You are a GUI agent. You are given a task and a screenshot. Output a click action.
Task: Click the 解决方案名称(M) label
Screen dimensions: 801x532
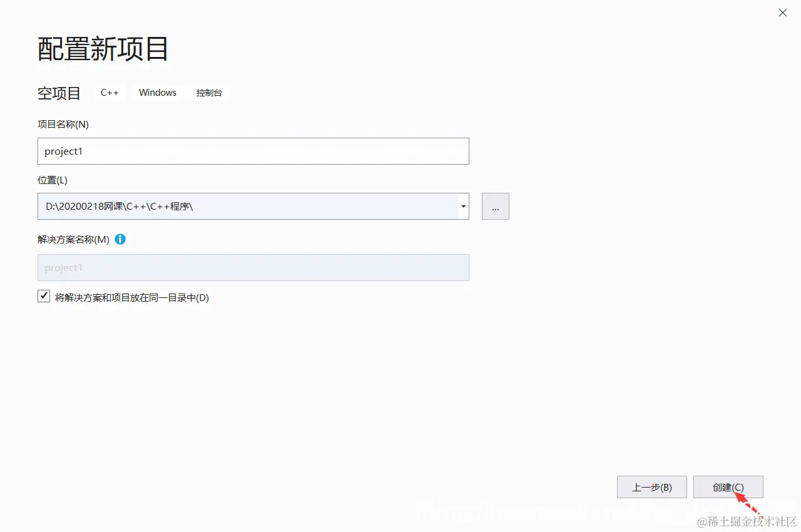point(74,240)
